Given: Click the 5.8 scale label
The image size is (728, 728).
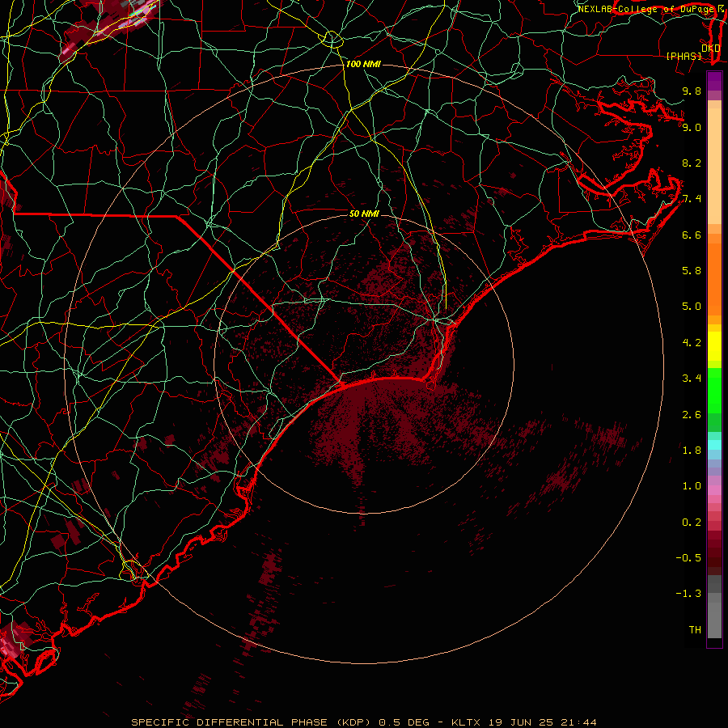Looking at the screenshot, I should (692, 271).
